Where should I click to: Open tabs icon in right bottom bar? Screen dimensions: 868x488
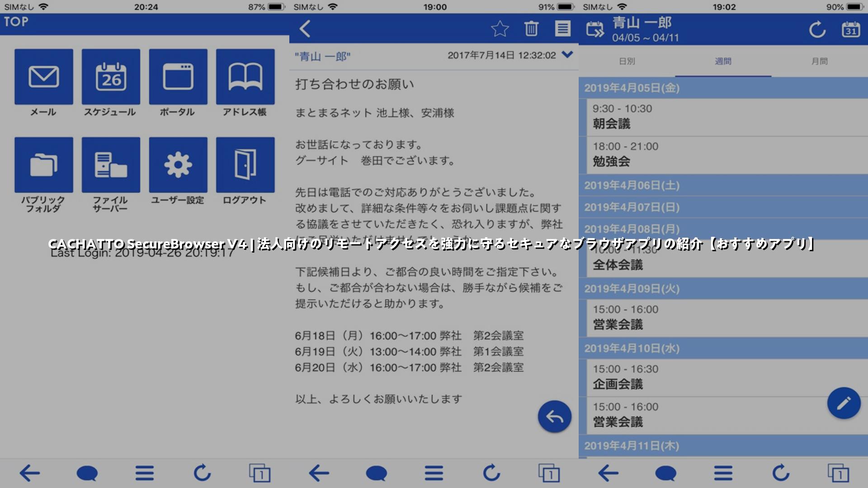(x=838, y=473)
